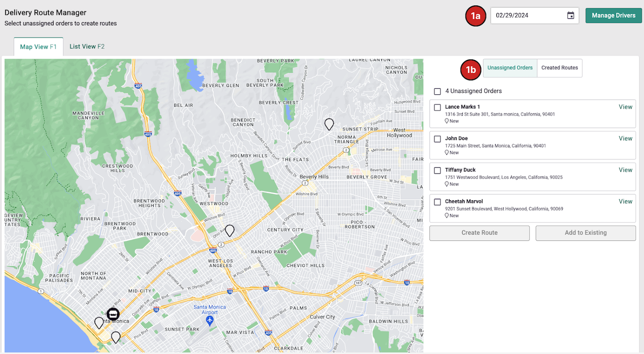Viewport: 644px width, 354px height.
Task: Toggle select-all 4 Unassigned Orders checkbox
Action: [x=437, y=91]
